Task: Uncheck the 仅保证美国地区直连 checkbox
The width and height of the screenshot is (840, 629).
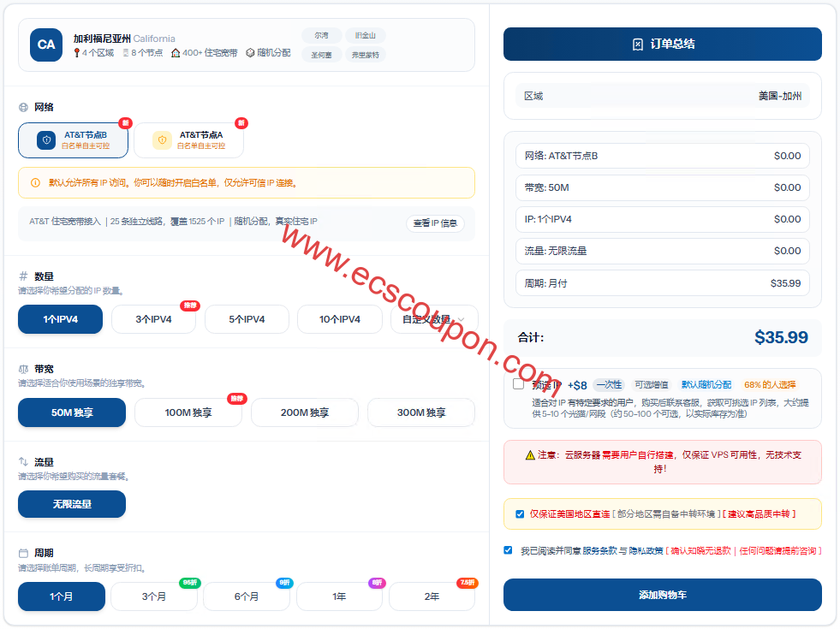Action: [518, 514]
